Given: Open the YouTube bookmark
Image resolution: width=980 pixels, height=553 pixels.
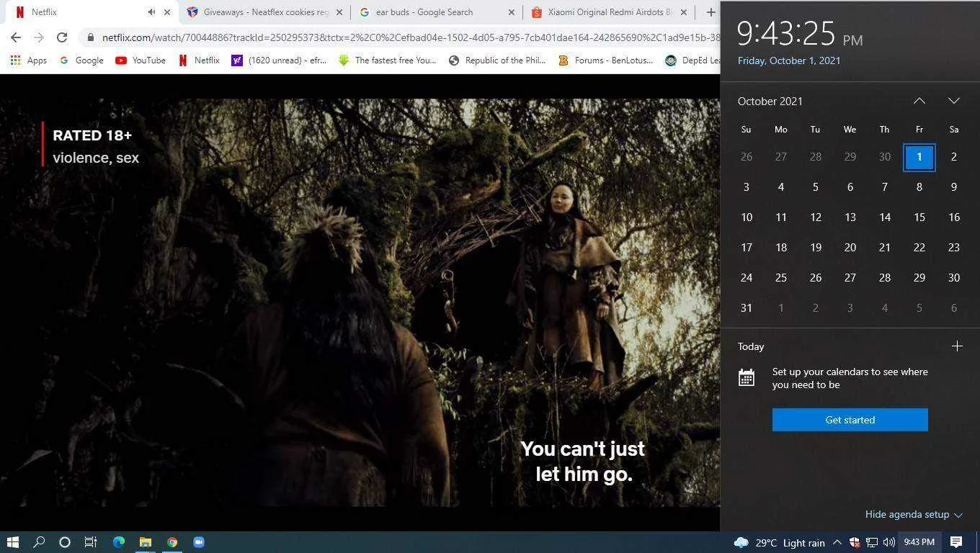Looking at the screenshot, I should point(141,60).
